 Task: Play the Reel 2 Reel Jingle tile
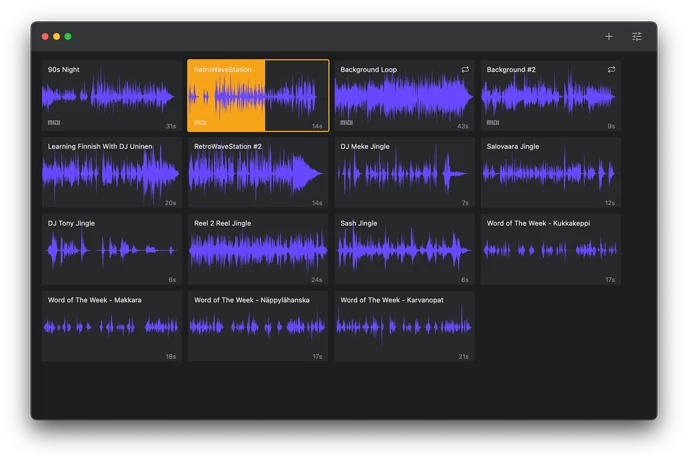pyautogui.click(x=258, y=249)
